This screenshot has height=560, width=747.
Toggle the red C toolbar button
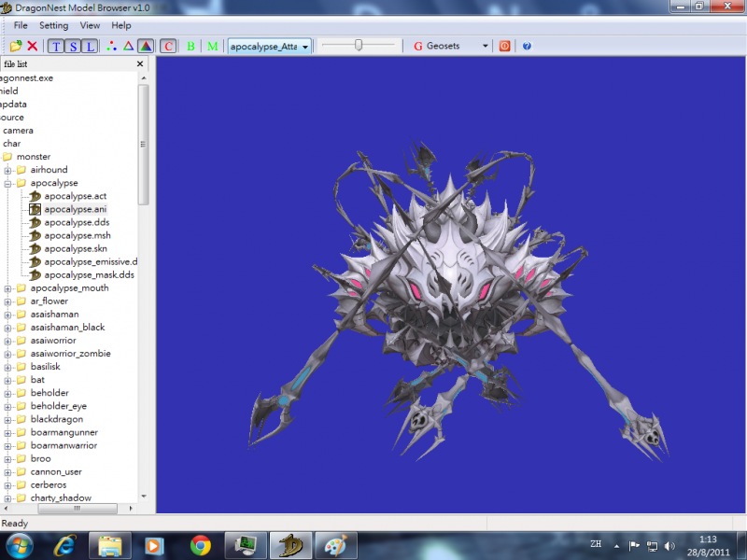[168, 46]
